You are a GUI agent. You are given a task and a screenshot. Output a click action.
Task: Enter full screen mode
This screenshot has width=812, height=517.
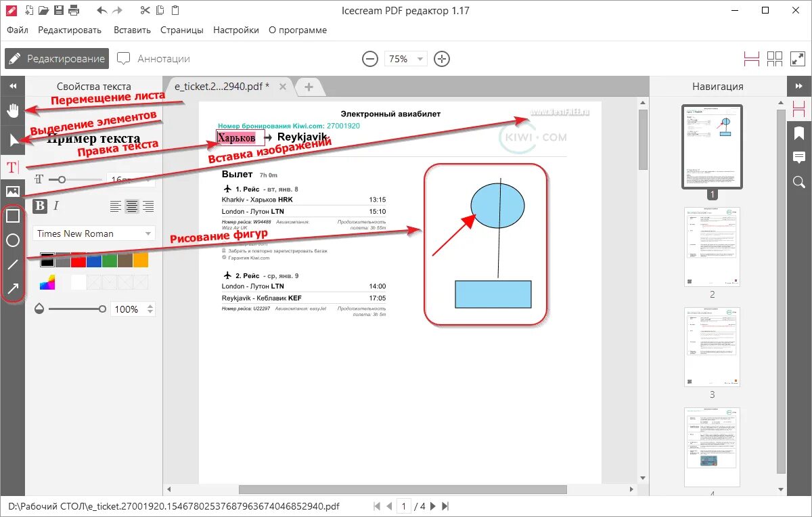[x=797, y=59]
